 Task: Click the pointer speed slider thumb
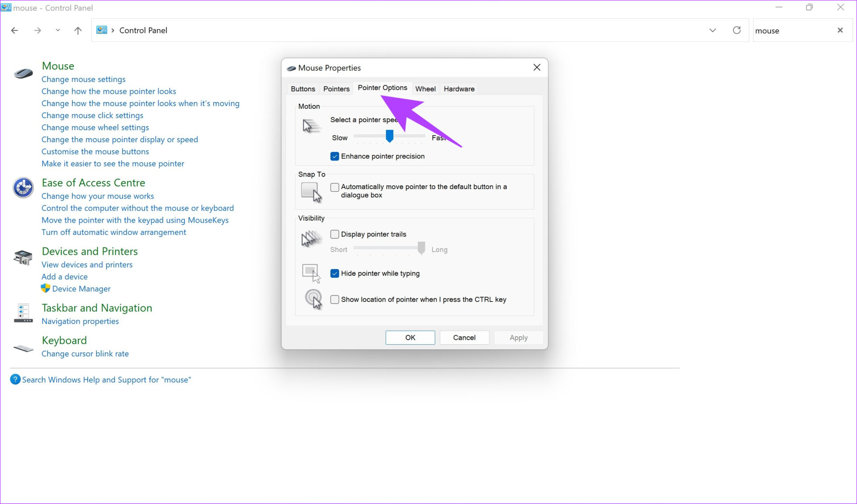(x=390, y=136)
